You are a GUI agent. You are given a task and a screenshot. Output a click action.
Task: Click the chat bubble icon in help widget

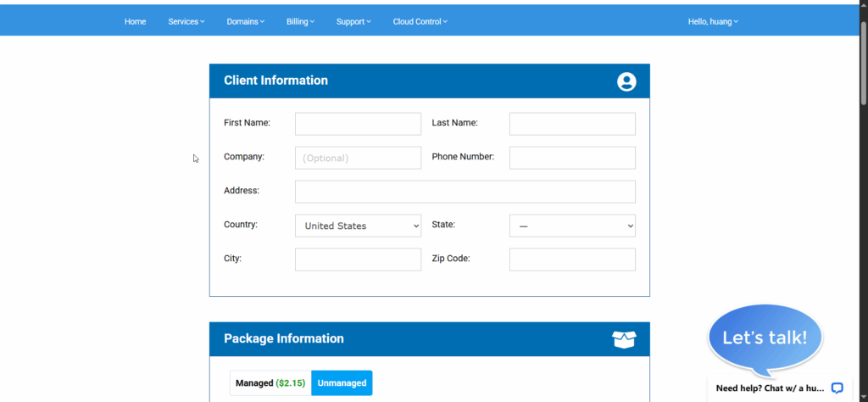click(837, 388)
